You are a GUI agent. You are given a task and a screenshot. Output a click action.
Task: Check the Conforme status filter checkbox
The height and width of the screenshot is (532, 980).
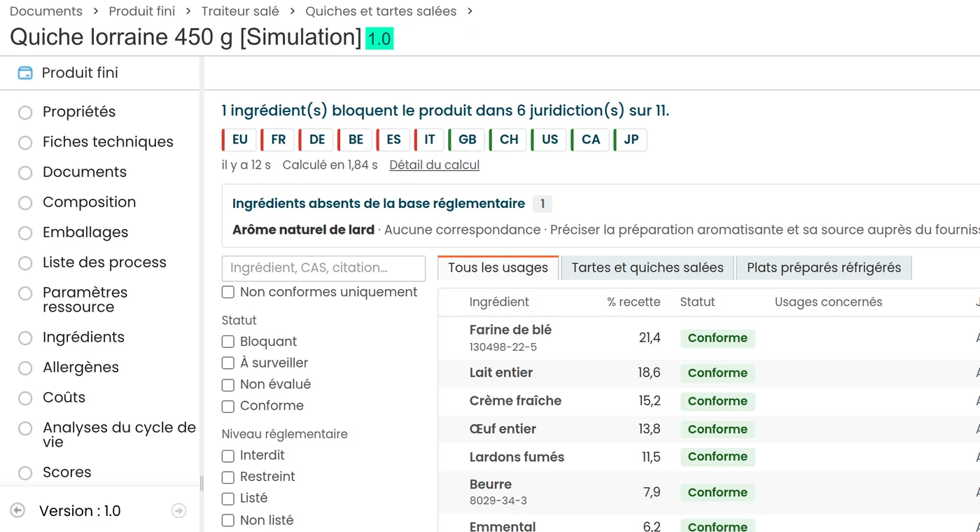tap(228, 406)
